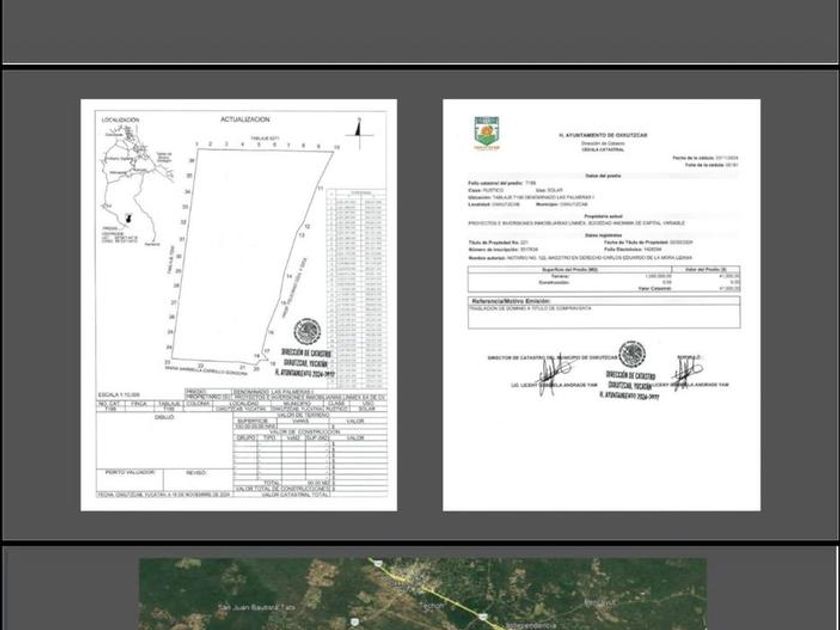Click the round seal on Cédula Catastral

632,355
